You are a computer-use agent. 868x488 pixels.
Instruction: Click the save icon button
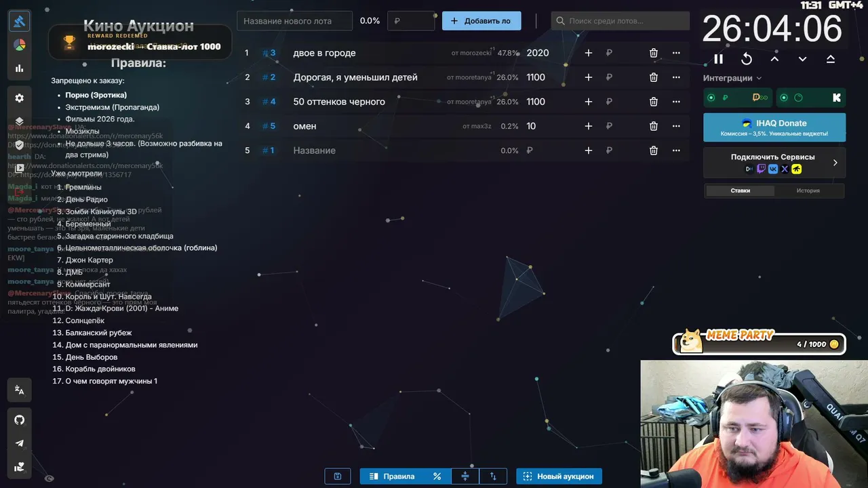(338, 476)
